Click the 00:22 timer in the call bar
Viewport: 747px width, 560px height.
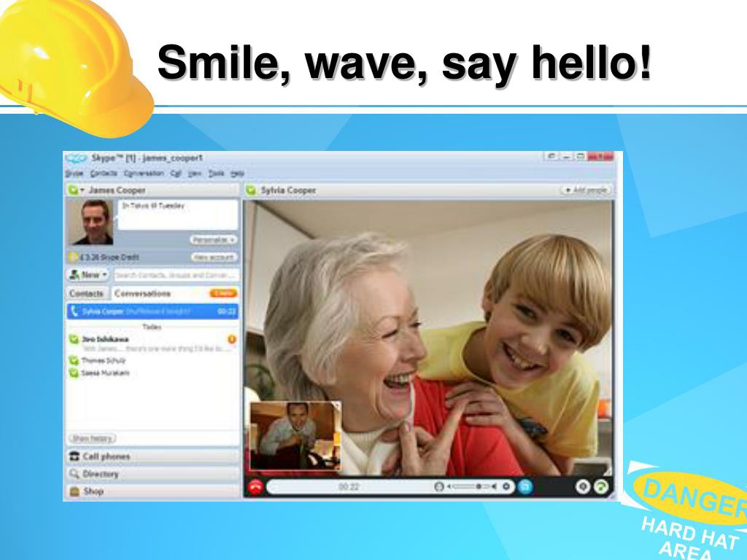click(348, 486)
